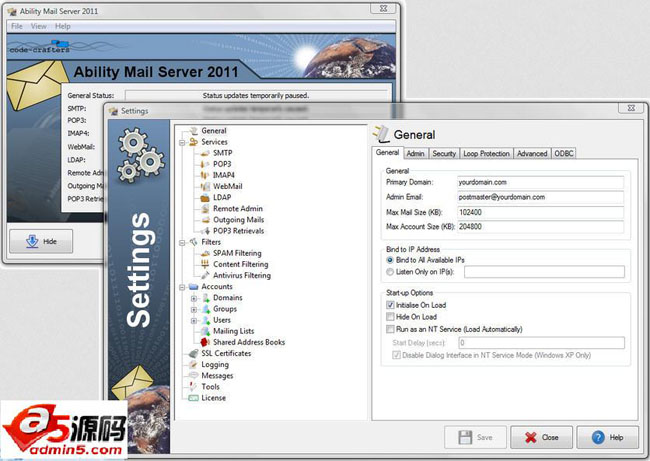
Task: Select the LDAP service icon
Action: pos(205,198)
